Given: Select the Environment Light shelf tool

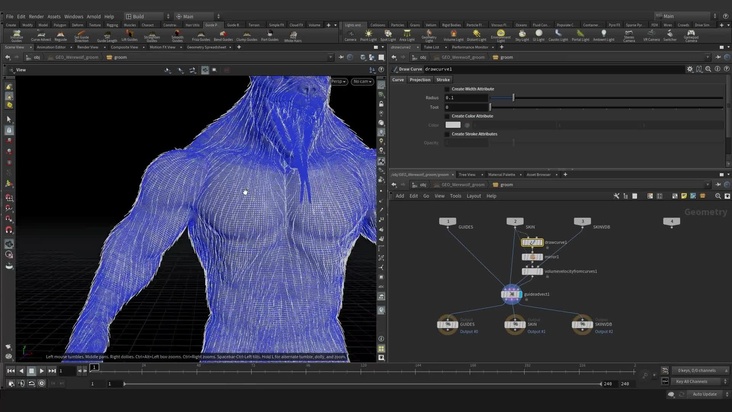Looking at the screenshot, I should pyautogui.click(x=500, y=35).
